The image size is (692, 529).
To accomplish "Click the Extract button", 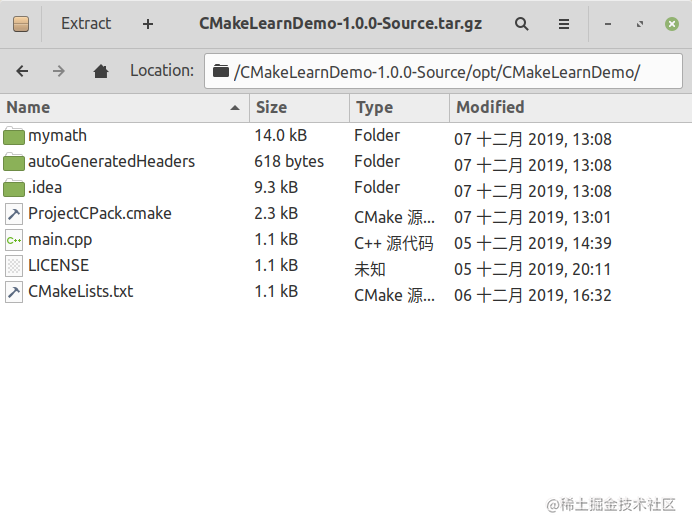I will point(86,23).
